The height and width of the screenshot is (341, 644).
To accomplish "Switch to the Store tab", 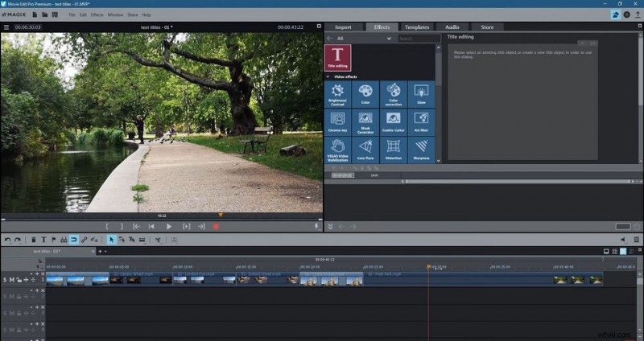I will point(487,27).
